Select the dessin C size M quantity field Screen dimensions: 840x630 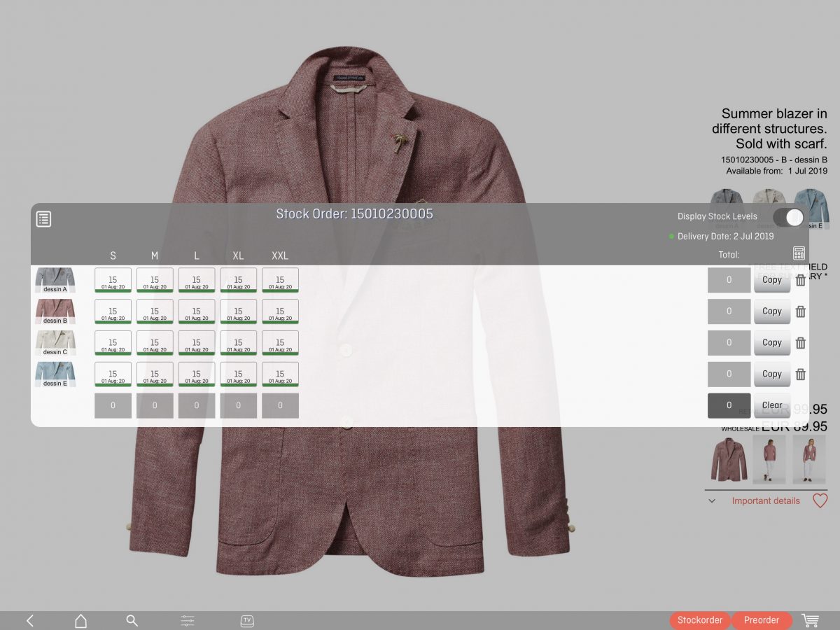pos(155,343)
